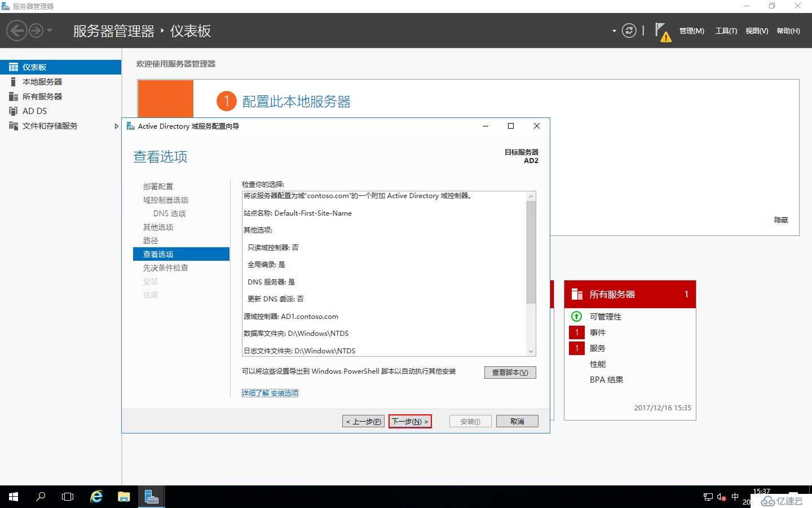Click 取消 button in wizard
The height and width of the screenshot is (508, 812).
(517, 421)
